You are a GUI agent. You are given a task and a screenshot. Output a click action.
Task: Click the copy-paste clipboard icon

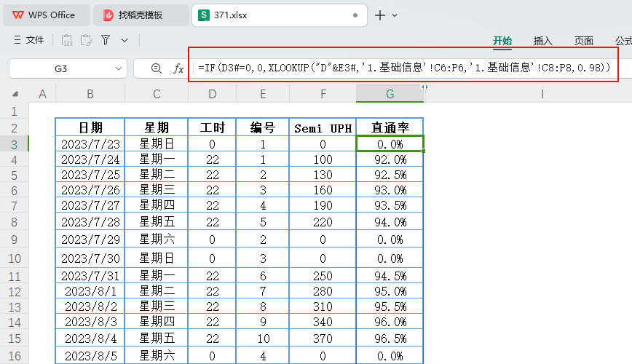(x=86, y=40)
